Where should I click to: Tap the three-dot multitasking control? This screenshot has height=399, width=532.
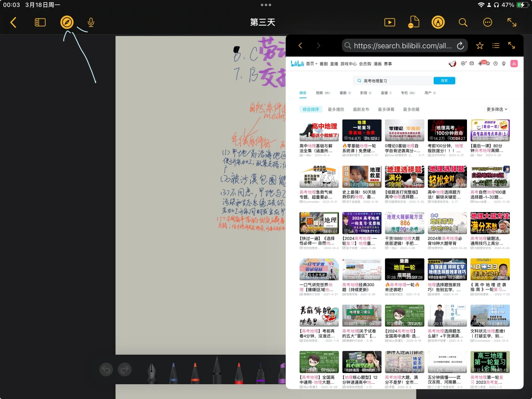266,5
